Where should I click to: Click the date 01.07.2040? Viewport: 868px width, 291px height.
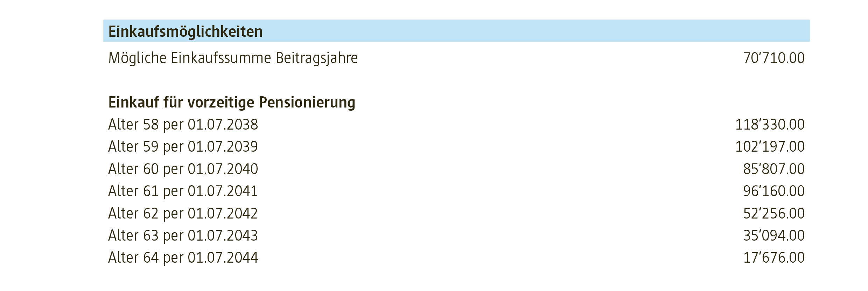(x=223, y=169)
